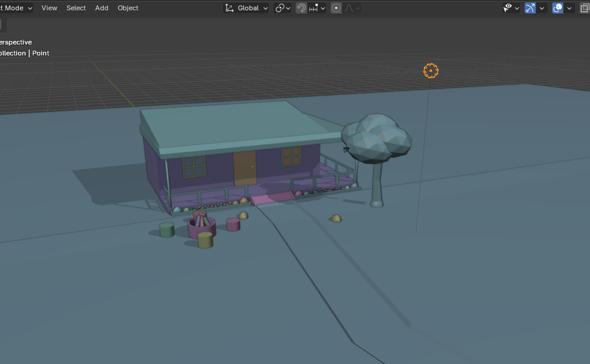
Task: Toggle snapping with the magnet icon
Action: click(301, 8)
